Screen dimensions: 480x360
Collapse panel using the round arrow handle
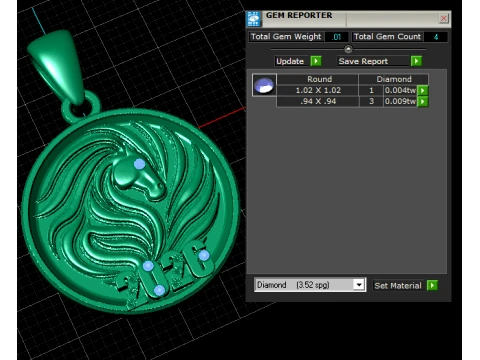pyautogui.click(x=348, y=49)
